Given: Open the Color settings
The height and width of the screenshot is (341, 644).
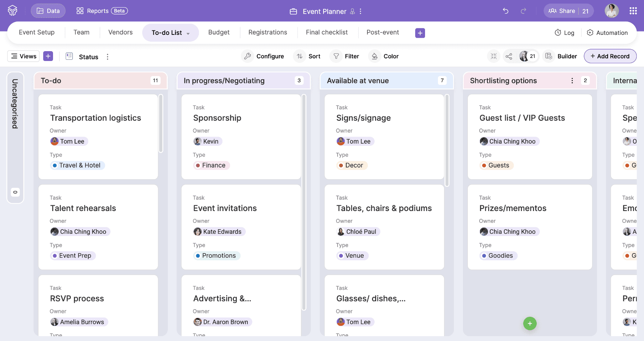Looking at the screenshot, I should click(385, 56).
